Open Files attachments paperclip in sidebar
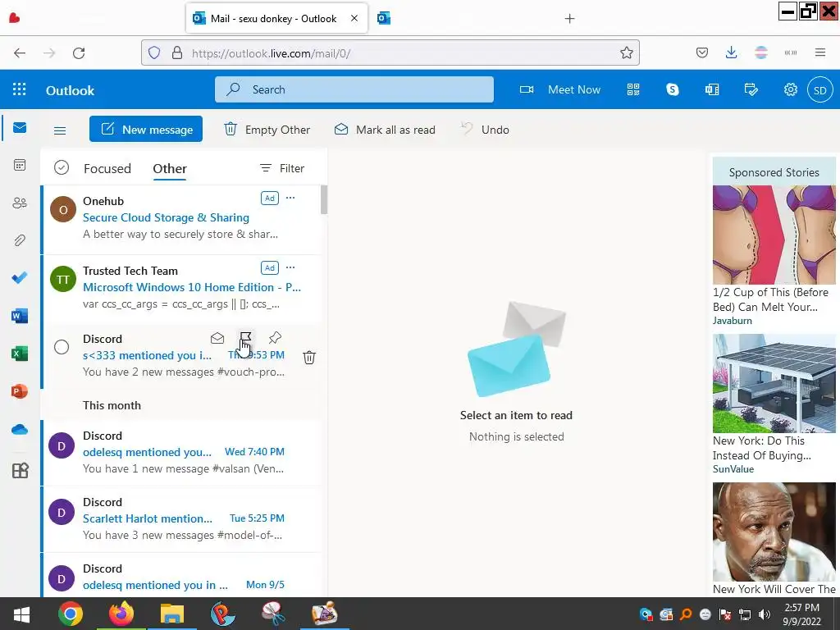 [x=20, y=240]
